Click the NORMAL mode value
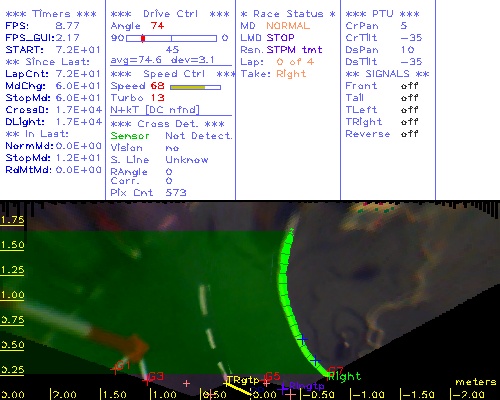 [288, 26]
